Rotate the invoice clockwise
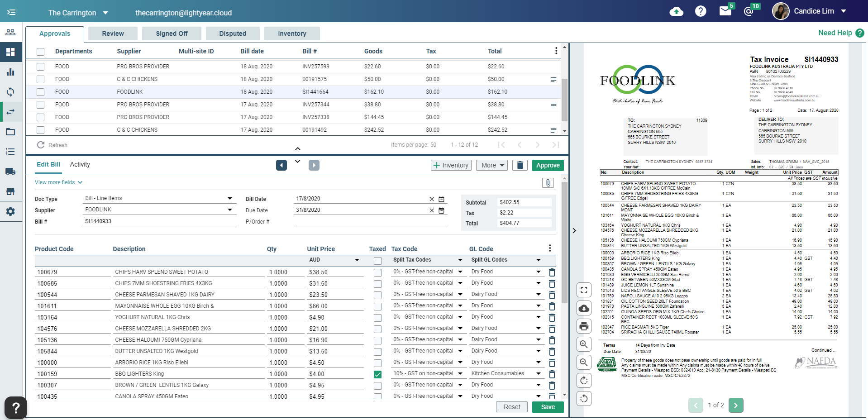The image size is (868, 420). click(584, 381)
